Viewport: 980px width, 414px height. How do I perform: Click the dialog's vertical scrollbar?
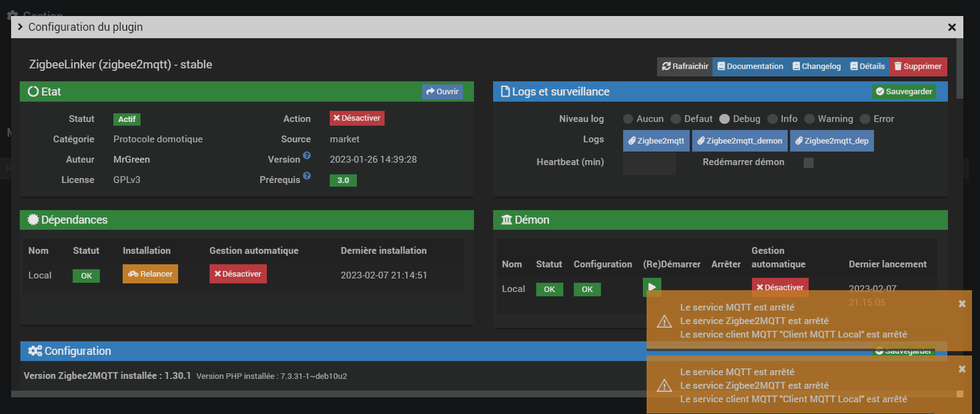coord(960,68)
